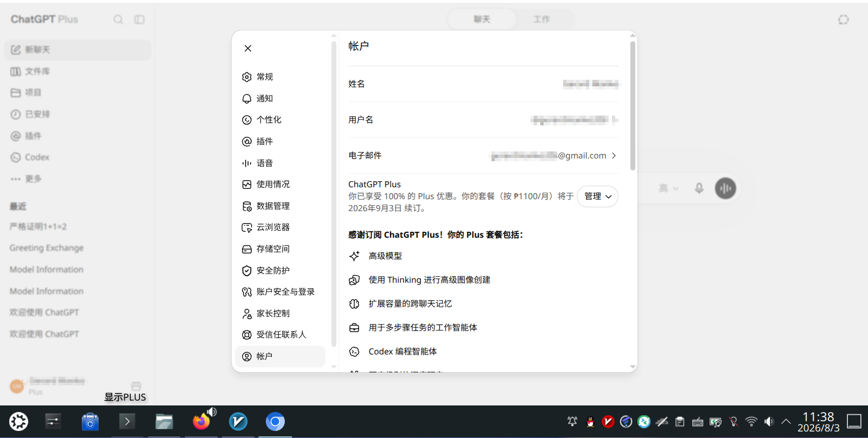Screen dimensions: 868x438
Task: Click the blue V application icon in the taskbar
Action: tap(238, 422)
